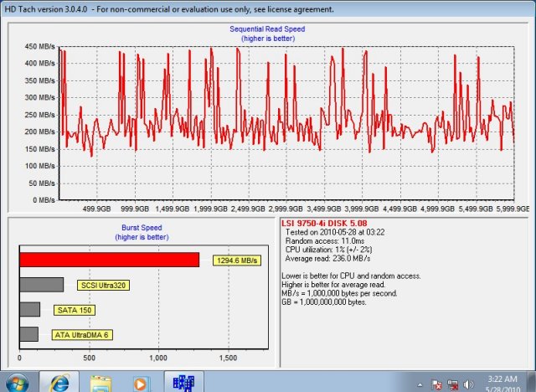
Task: Show hidden tray icons arrow
Action: pyautogui.click(x=420, y=384)
